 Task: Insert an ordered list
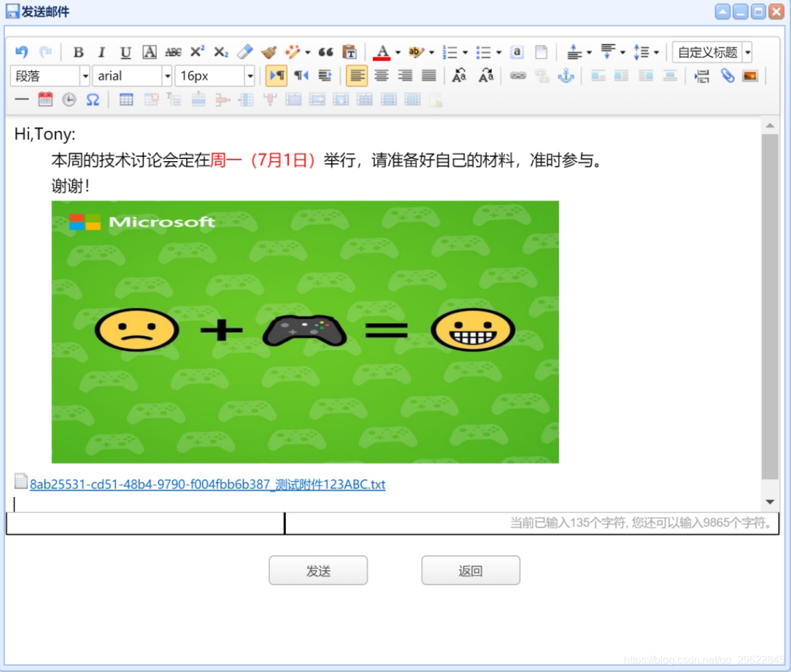(x=450, y=52)
